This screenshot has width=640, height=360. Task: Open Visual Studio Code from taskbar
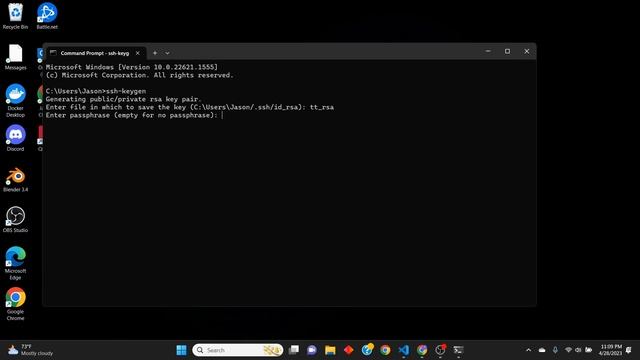pyautogui.click(x=404, y=350)
